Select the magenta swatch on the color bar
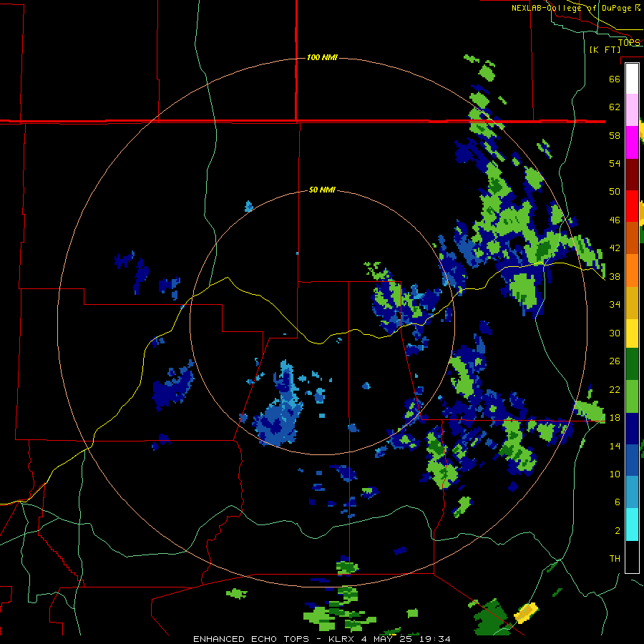Image resolution: width=644 pixels, height=644 pixels. 632,142
